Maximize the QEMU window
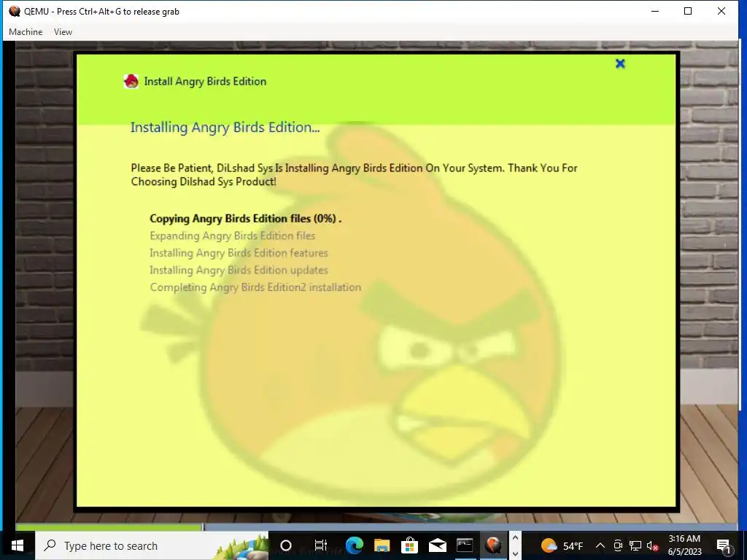The width and height of the screenshot is (747, 560). pyautogui.click(x=688, y=12)
